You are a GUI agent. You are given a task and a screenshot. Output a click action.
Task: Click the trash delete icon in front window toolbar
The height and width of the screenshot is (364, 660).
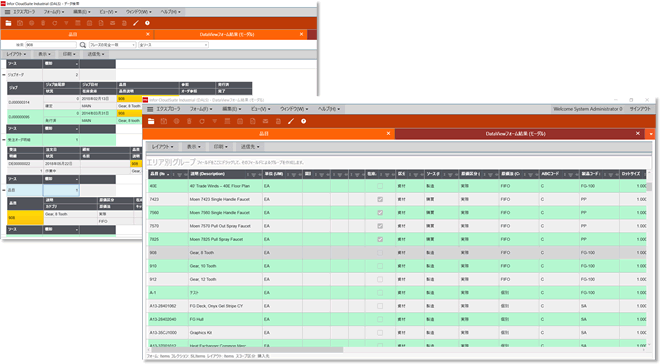(189, 121)
